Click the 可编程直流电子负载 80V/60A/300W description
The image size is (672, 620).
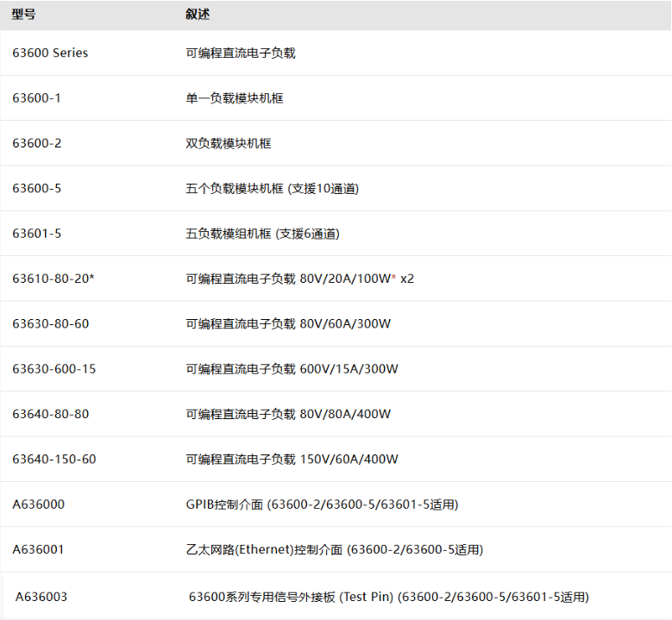[288, 324]
